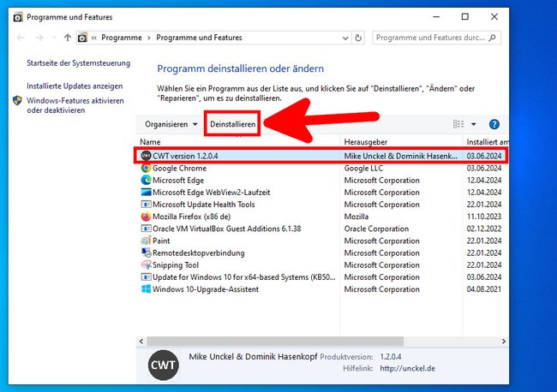
Task: Select Microsoft Update Health Tools icon
Action: pyautogui.click(x=146, y=205)
